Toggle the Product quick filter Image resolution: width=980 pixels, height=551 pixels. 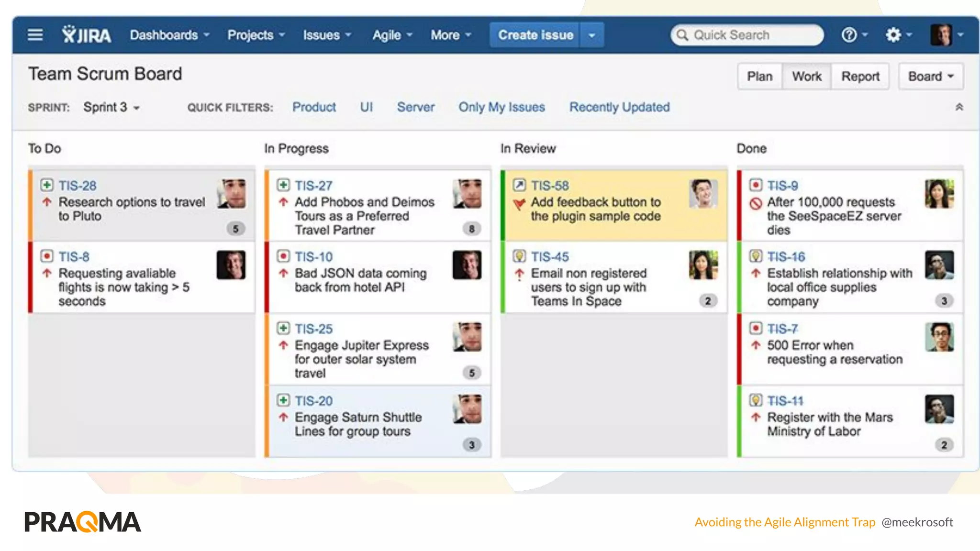314,107
